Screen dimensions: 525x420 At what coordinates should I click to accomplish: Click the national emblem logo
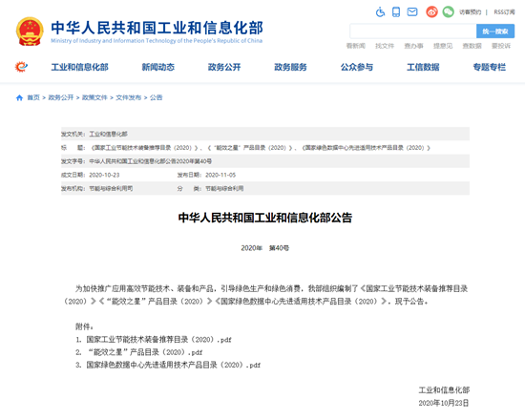point(30,31)
